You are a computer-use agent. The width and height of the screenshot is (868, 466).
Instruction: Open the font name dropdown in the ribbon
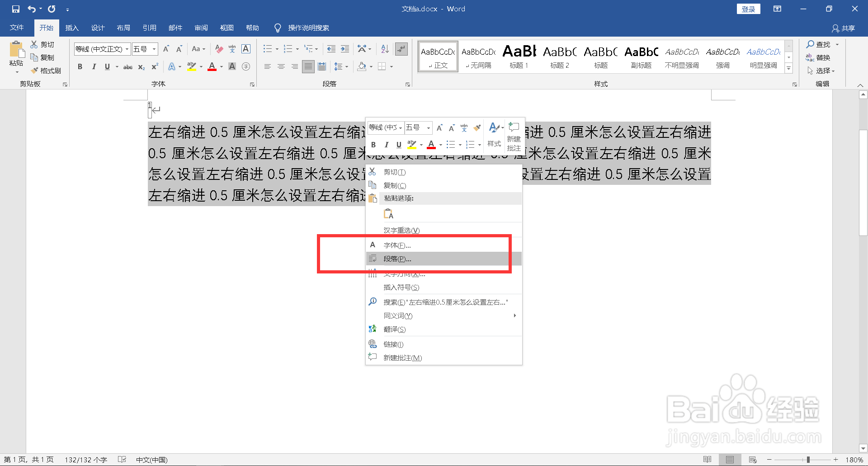127,49
